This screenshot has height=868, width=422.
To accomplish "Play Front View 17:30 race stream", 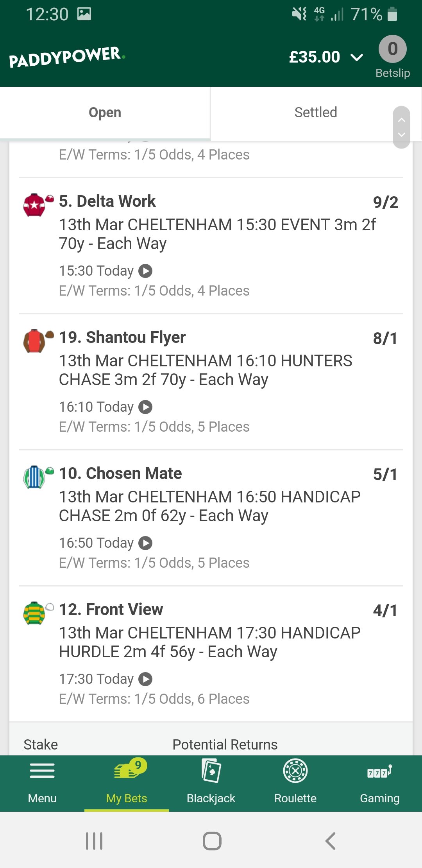I will click(145, 679).
